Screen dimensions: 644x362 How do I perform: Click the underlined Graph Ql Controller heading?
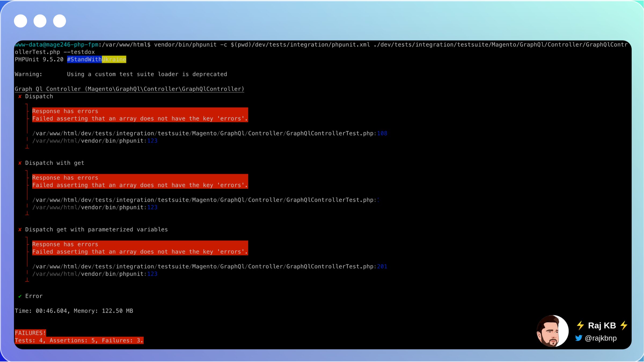(129, 89)
